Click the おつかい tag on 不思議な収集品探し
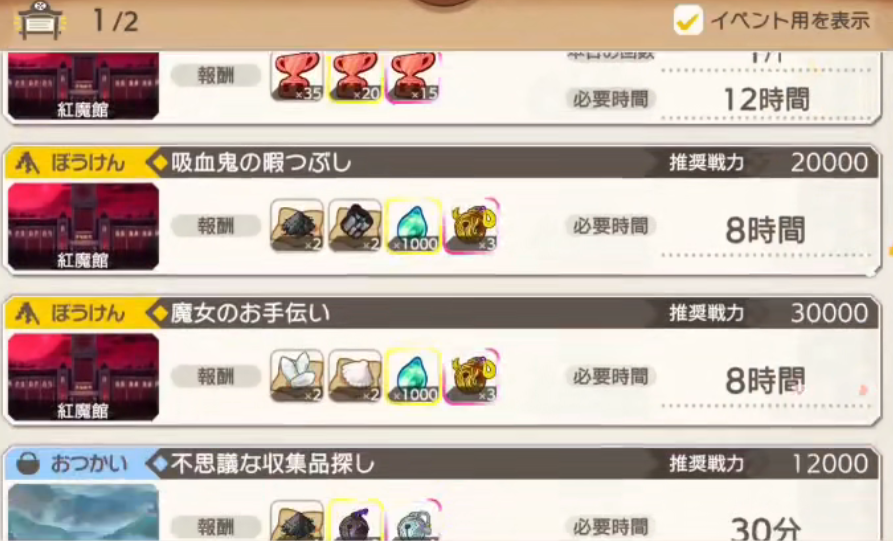 coord(72,464)
